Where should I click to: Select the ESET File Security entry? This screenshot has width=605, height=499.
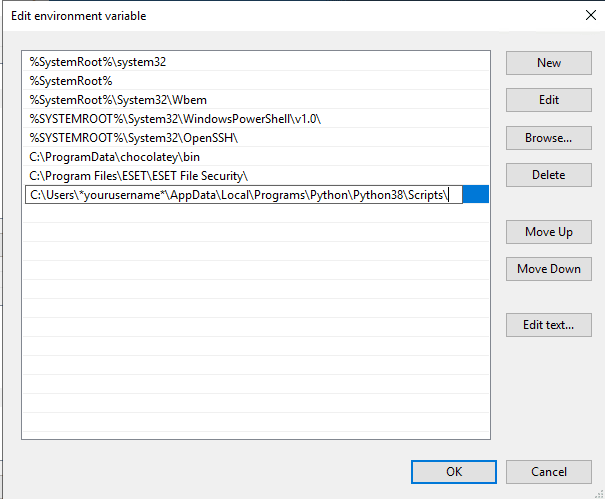tap(139, 176)
